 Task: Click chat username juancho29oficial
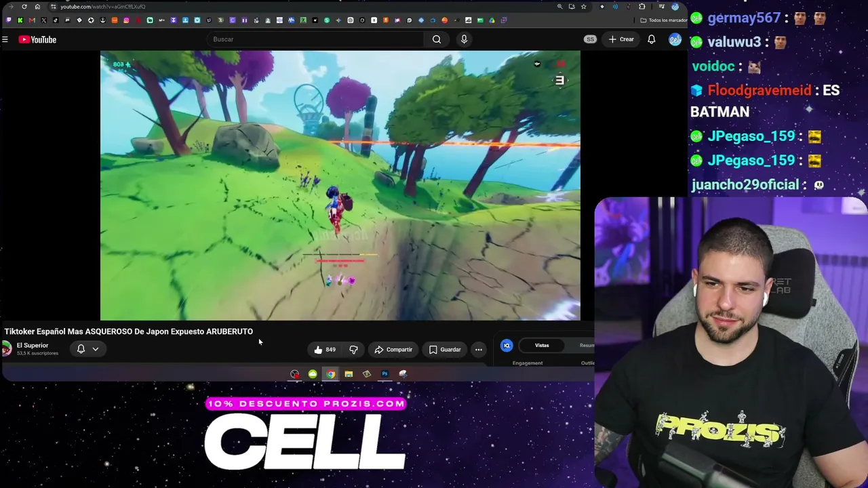pos(745,185)
